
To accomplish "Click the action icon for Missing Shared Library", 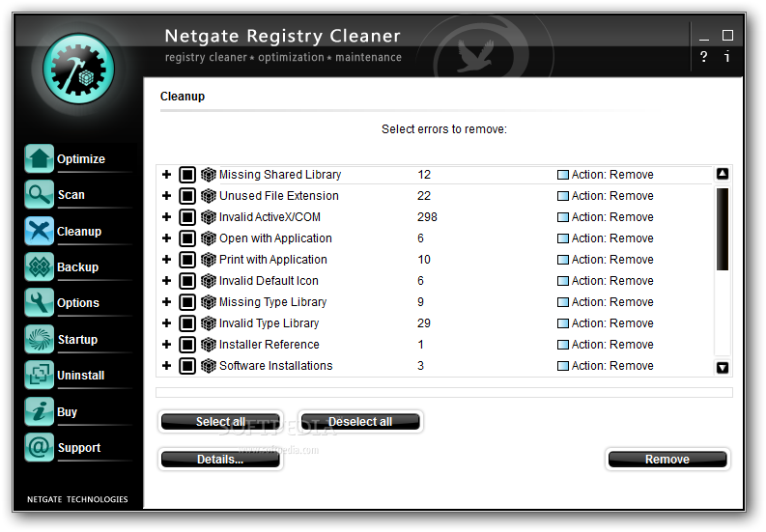I will pyautogui.click(x=563, y=175).
